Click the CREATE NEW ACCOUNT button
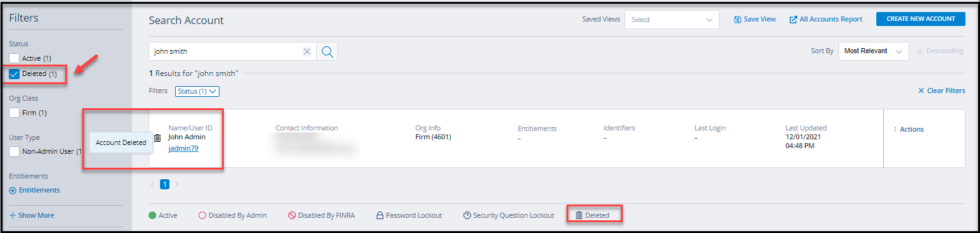Viewport: 980px width, 233px height. pos(921,19)
